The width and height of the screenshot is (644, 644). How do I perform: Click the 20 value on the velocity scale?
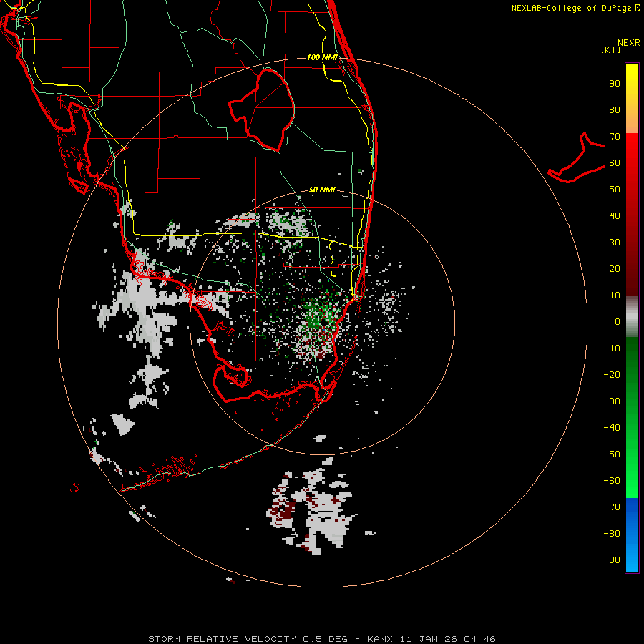pos(615,269)
